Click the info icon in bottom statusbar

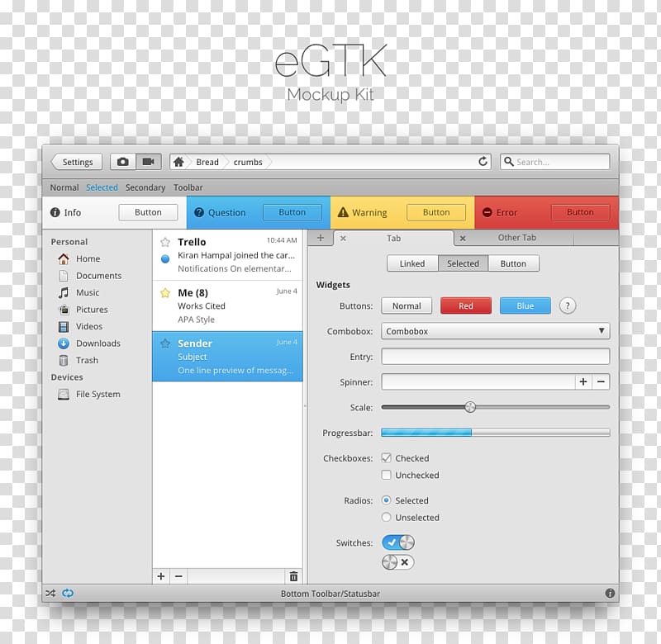point(610,593)
